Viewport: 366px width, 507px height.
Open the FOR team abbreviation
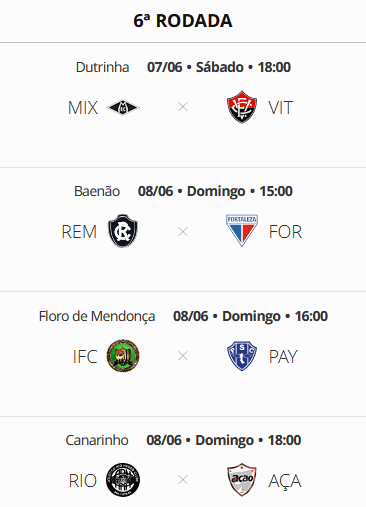coord(286,232)
